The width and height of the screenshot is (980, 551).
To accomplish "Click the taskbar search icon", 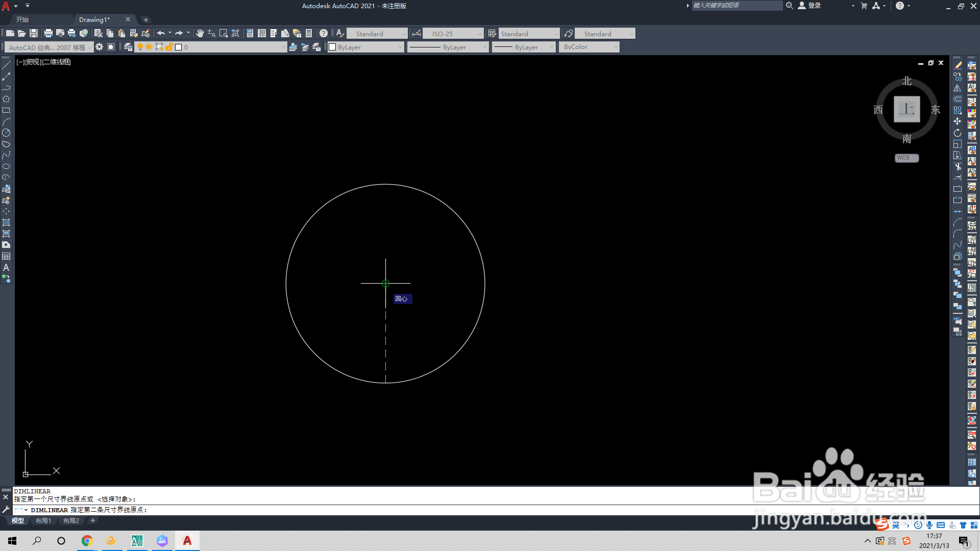I will click(37, 541).
